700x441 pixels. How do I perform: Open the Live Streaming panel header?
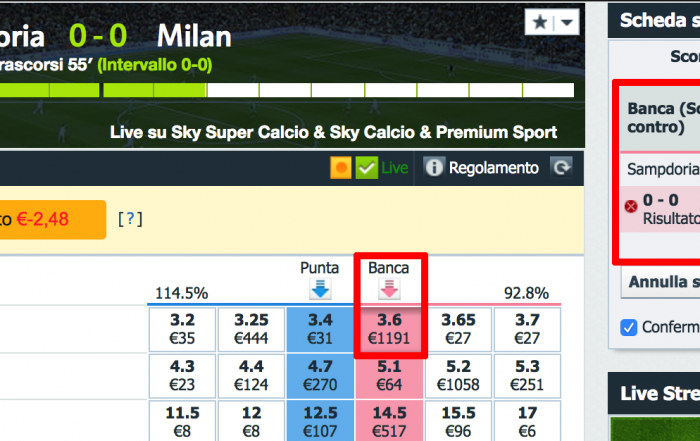[x=654, y=394]
